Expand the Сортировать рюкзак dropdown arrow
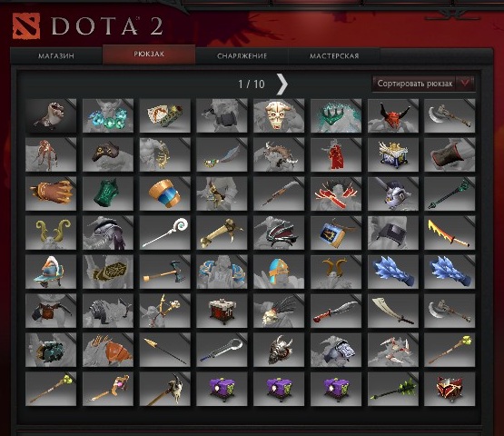 coord(465,84)
